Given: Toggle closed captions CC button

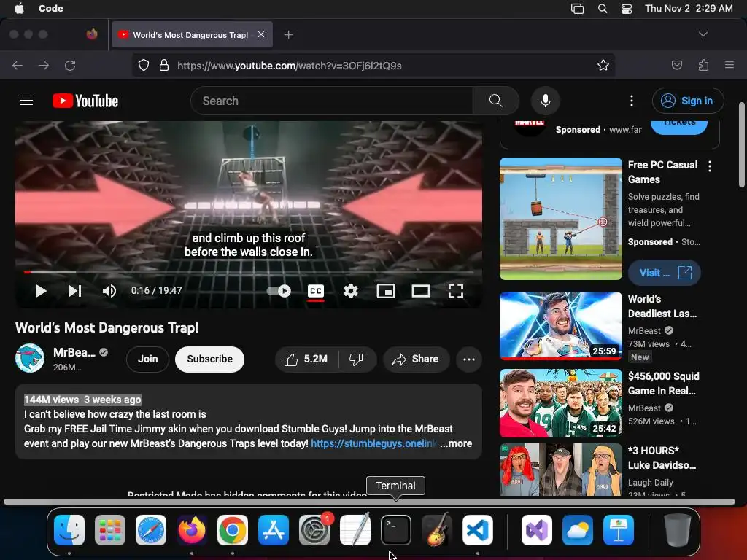Looking at the screenshot, I should click(316, 290).
